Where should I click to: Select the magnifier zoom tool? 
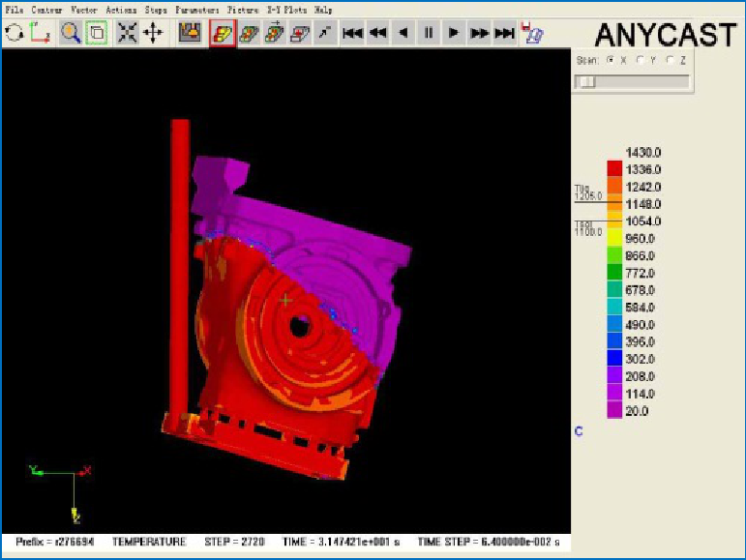pos(71,33)
